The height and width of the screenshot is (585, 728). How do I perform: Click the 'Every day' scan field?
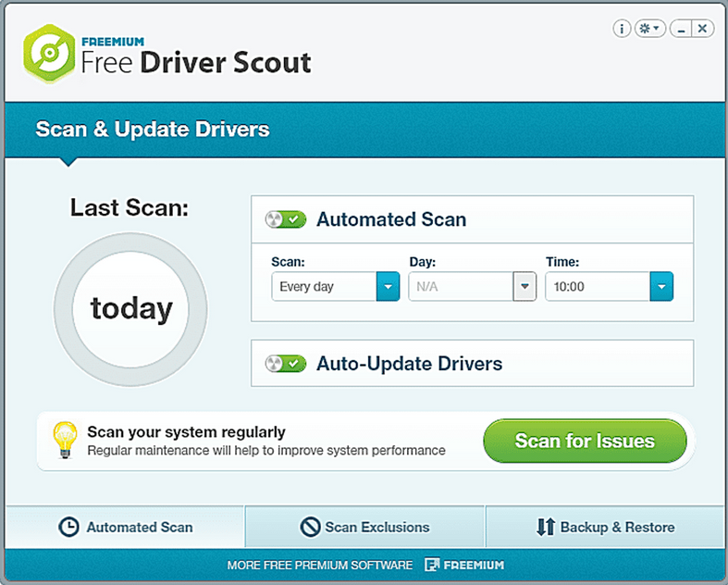pyautogui.click(x=324, y=286)
